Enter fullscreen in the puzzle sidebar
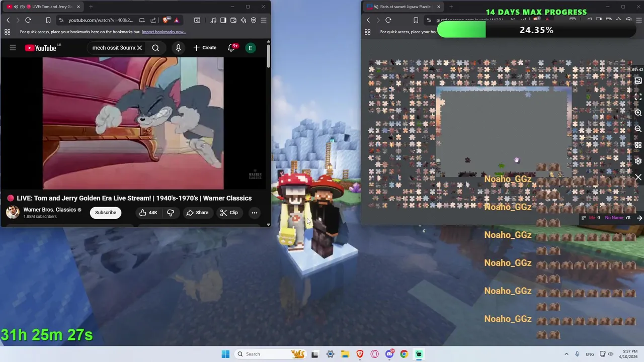Screen dimensions: 644x362 (638, 97)
